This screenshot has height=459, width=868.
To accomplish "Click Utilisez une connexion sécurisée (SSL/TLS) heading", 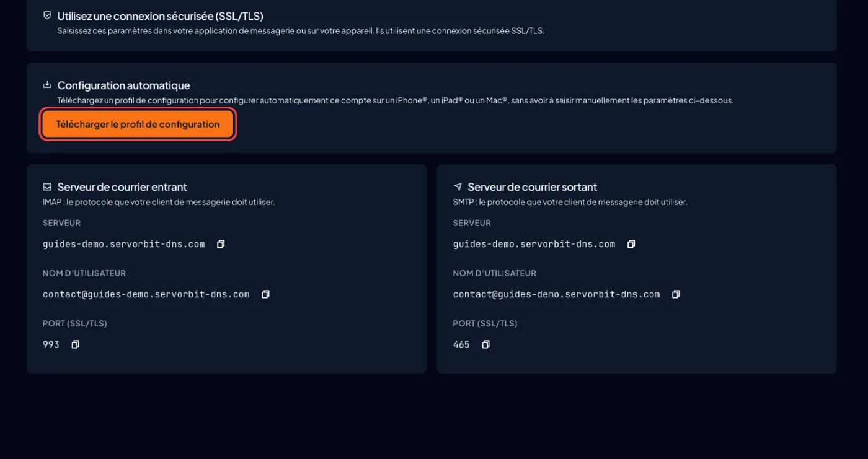I will click(161, 16).
